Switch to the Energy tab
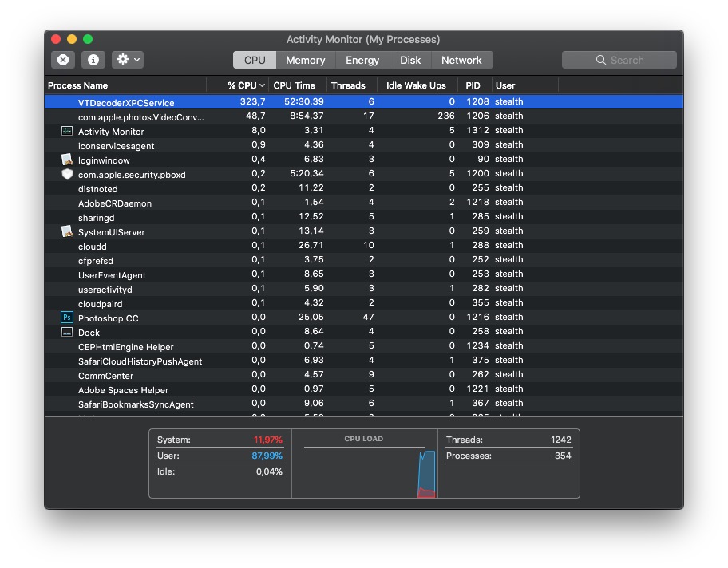728x568 pixels. (362, 60)
